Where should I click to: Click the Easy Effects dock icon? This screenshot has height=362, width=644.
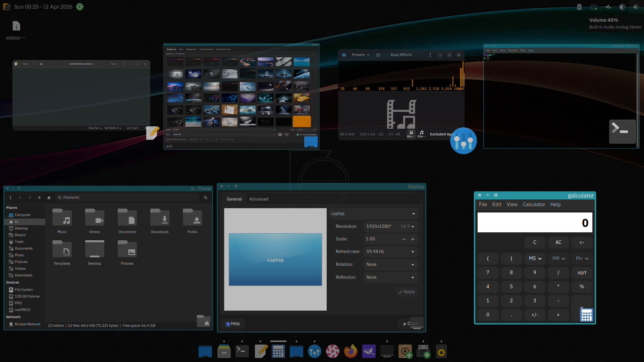(x=314, y=351)
